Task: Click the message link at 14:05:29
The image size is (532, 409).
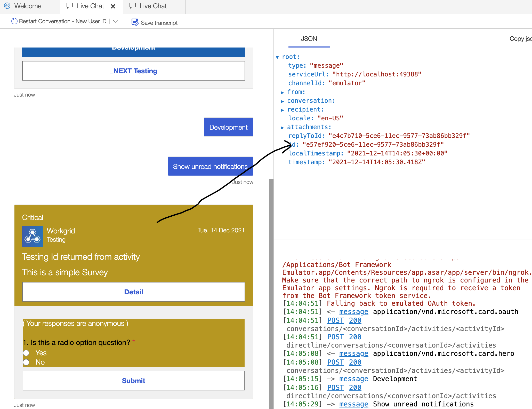Action: point(354,404)
